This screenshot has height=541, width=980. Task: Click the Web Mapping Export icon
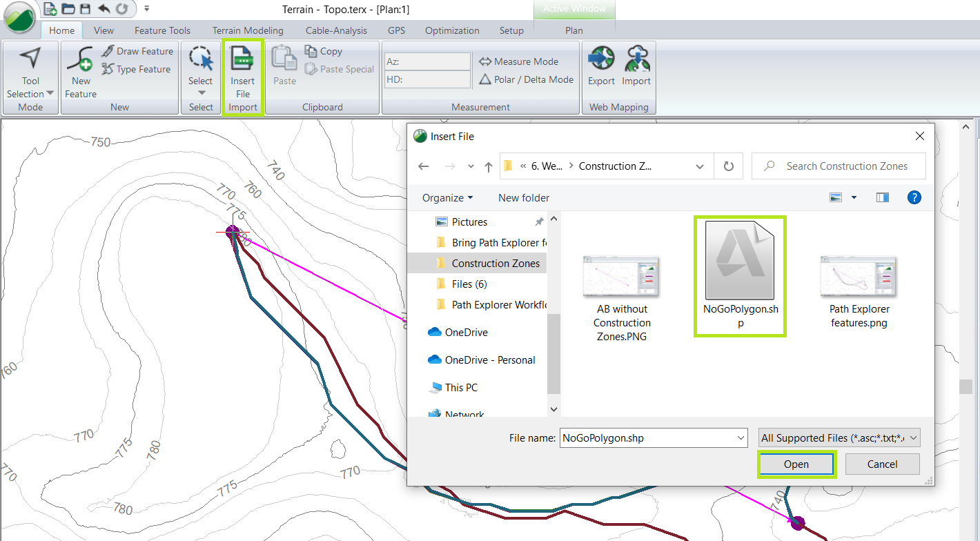pyautogui.click(x=601, y=59)
